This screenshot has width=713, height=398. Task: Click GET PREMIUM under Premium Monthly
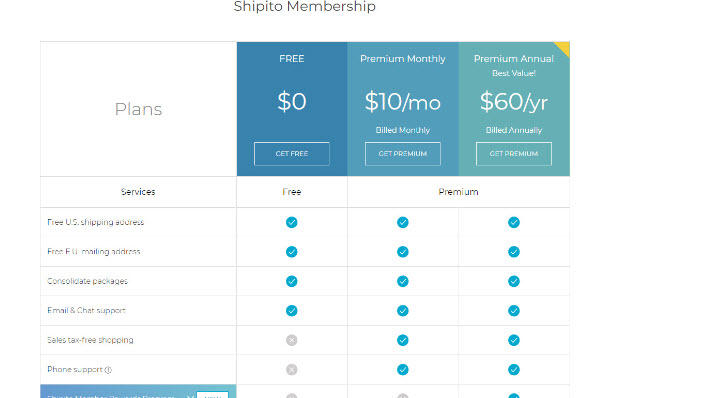click(x=402, y=154)
